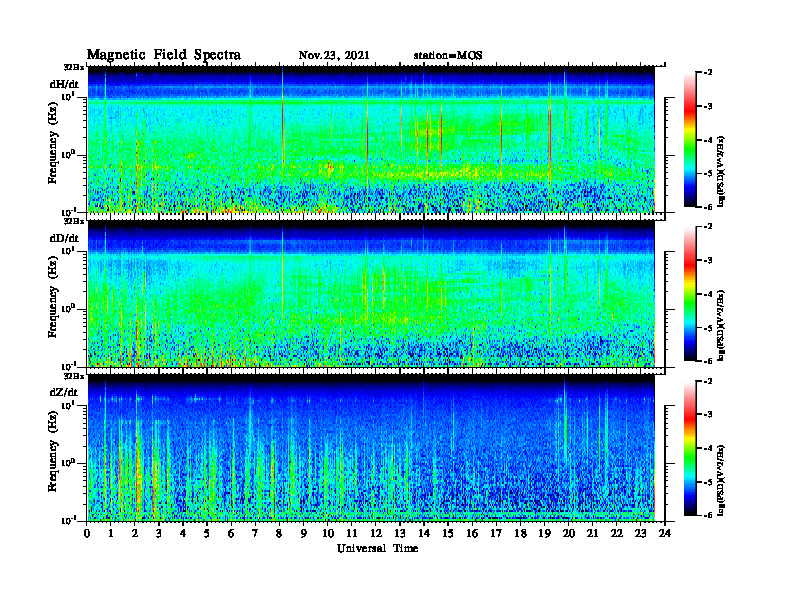Click the dH/dt panel label
Screen dimensions: 792x612
64,84
